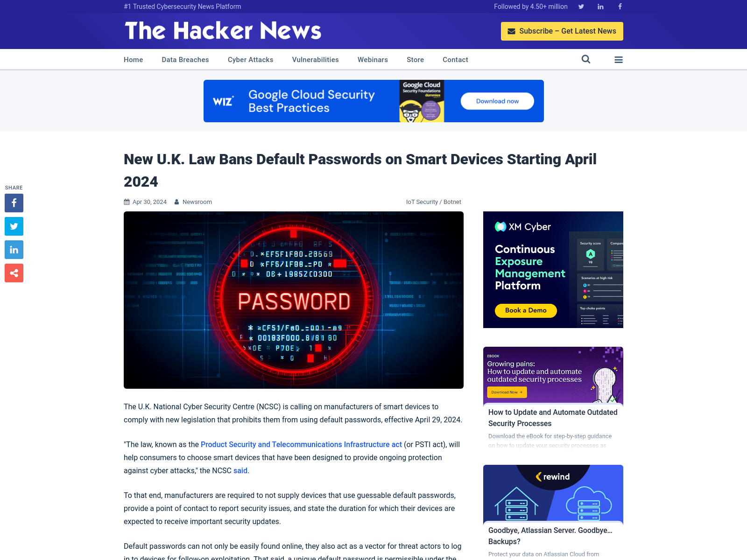Click the calendar icon beside Apr 30, 2024
This screenshot has height=560, width=747.
[x=127, y=202]
